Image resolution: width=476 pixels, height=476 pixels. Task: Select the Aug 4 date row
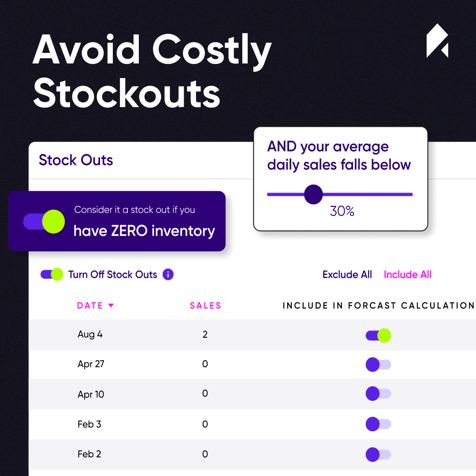click(x=252, y=335)
